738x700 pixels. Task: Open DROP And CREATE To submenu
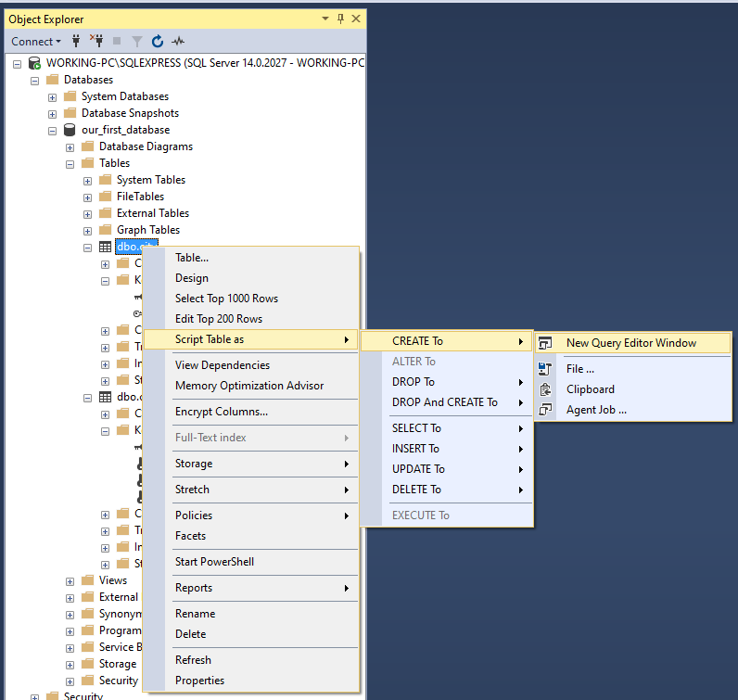pos(447,402)
